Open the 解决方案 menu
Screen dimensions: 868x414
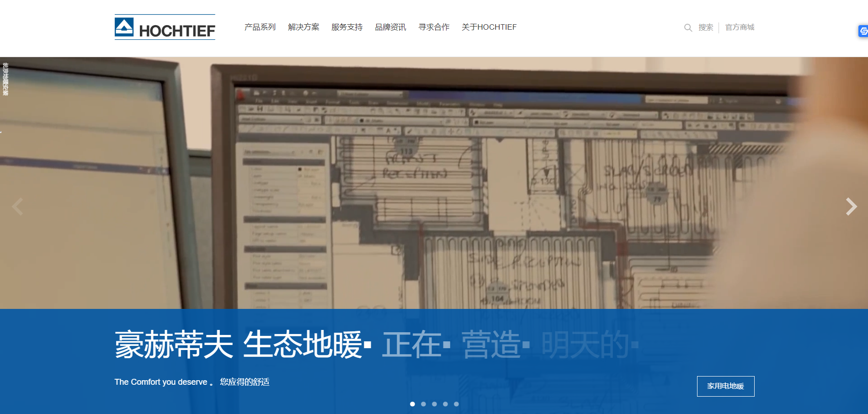[304, 27]
